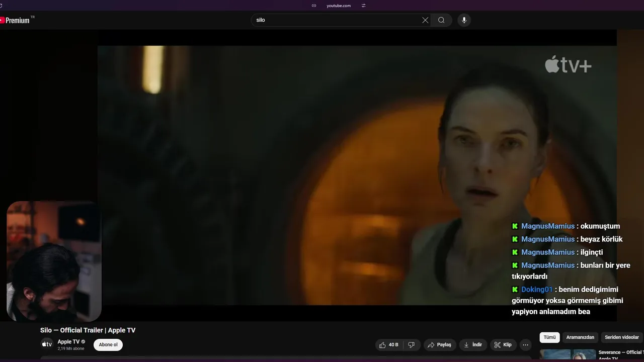Click the 2,19 Mn abone subscriber count
The width and height of the screenshot is (644, 362).
point(71,348)
